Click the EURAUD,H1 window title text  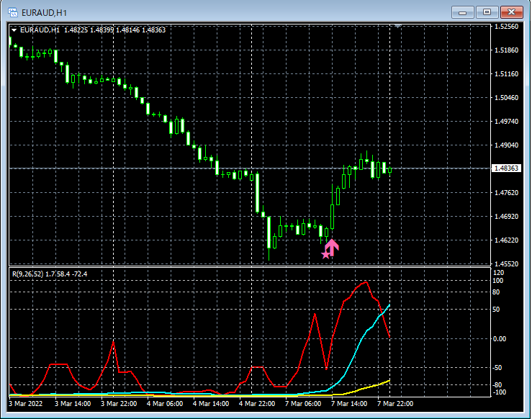[44, 13]
